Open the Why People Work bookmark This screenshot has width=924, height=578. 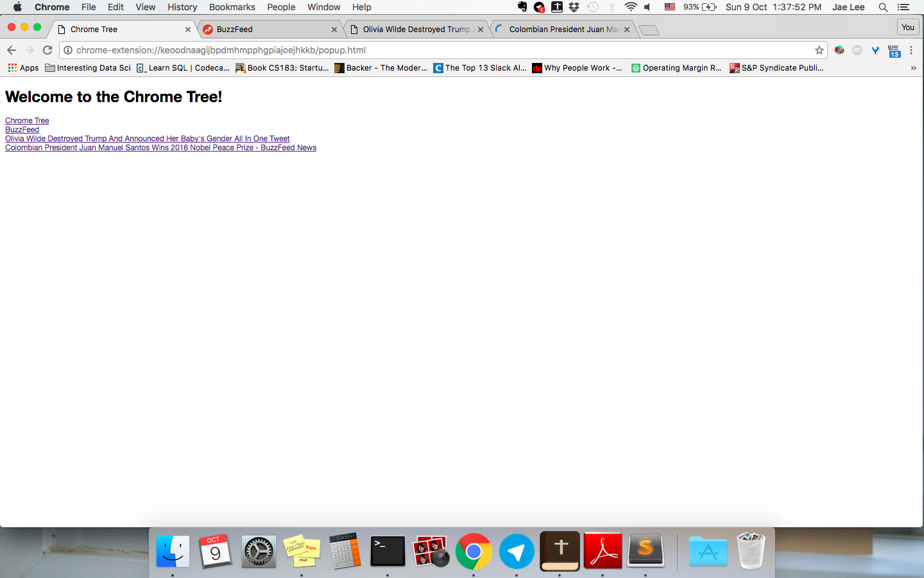point(577,68)
